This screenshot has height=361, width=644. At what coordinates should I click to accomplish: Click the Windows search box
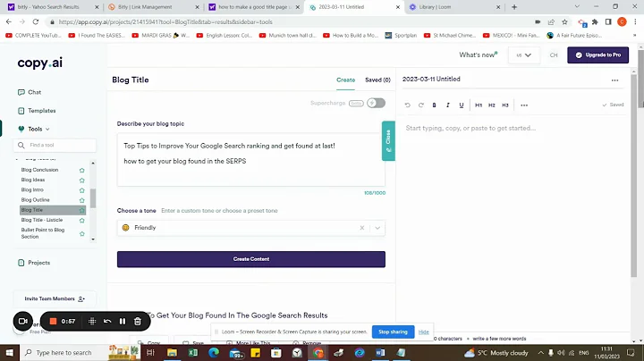coord(63,353)
